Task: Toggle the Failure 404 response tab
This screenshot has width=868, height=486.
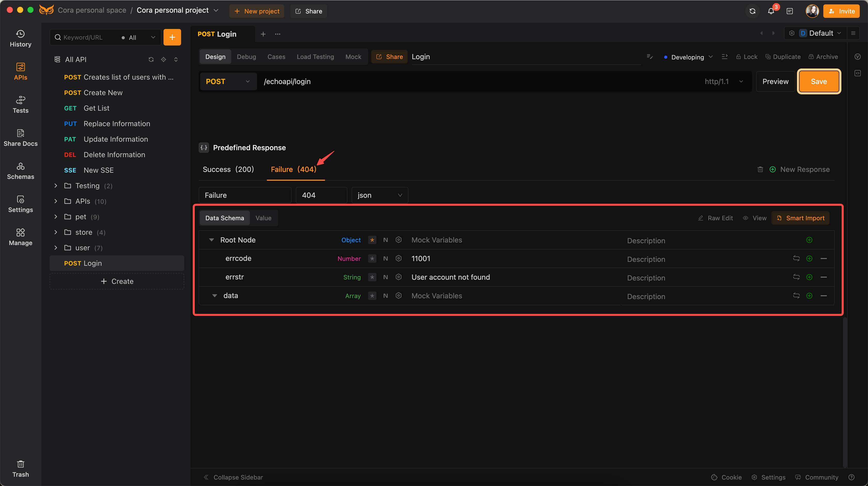Action: [294, 169]
